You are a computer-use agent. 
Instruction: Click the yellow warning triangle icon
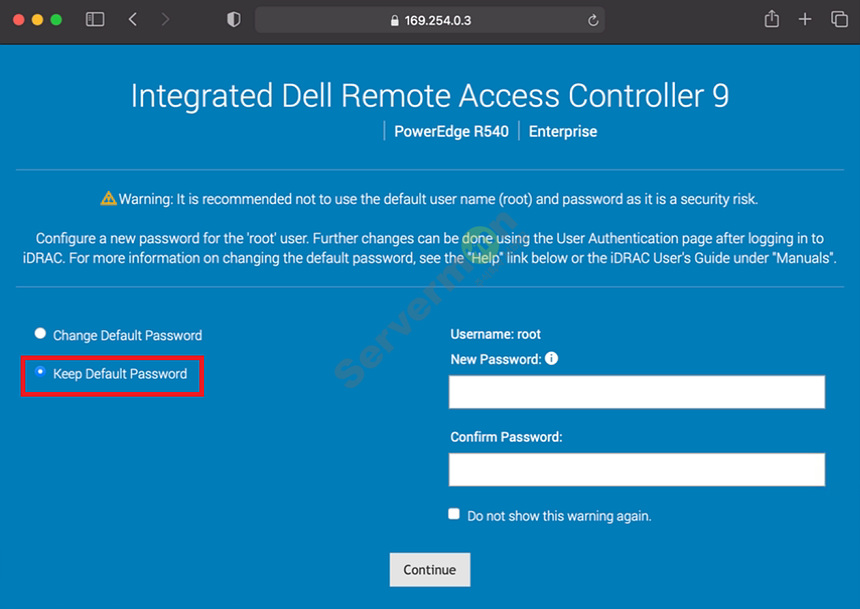[x=109, y=198]
